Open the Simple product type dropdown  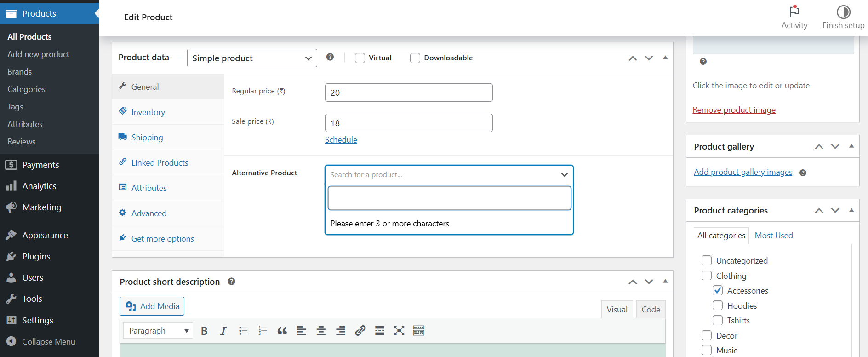(252, 58)
